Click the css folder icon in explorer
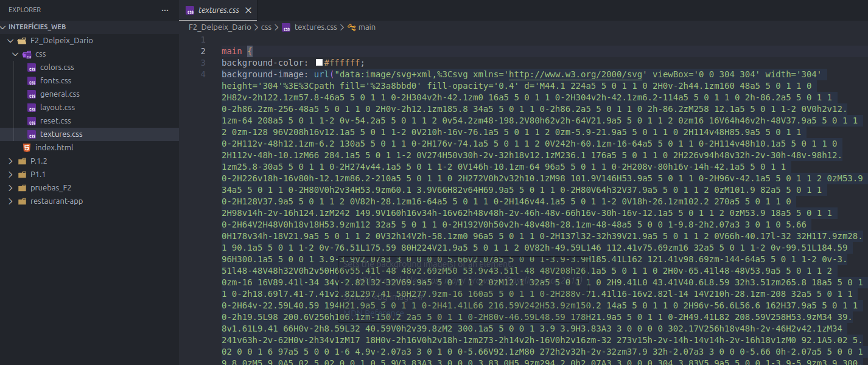This screenshot has height=365, width=868. coord(27,54)
